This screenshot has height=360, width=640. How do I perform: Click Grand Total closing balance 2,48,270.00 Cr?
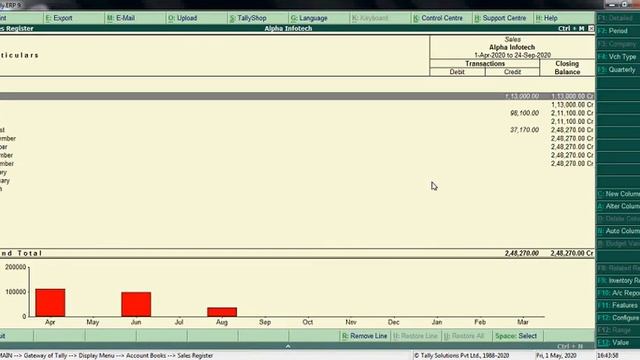[572, 253]
